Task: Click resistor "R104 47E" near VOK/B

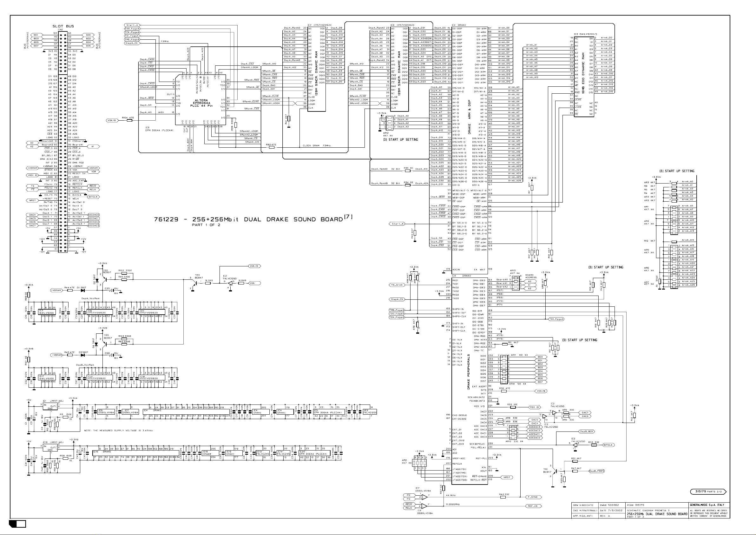Action: pyautogui.click(x=129, y=120)
